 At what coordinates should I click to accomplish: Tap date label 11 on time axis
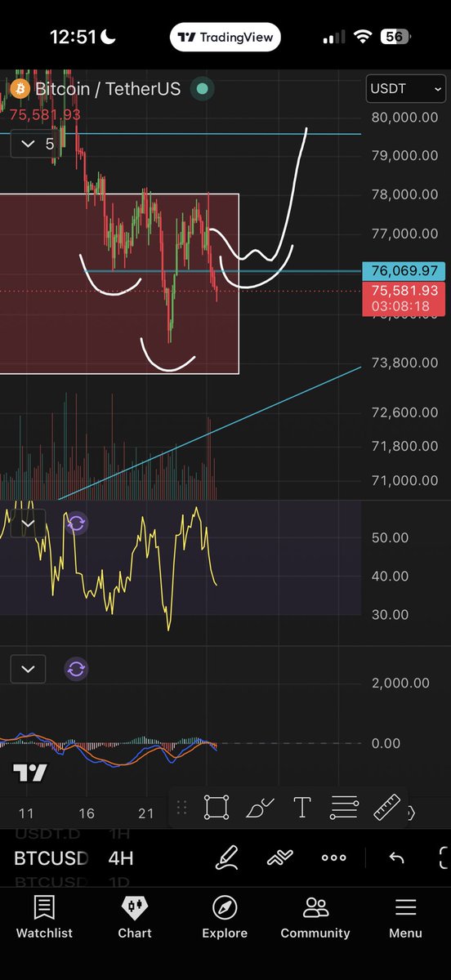[x=26, y=813]
